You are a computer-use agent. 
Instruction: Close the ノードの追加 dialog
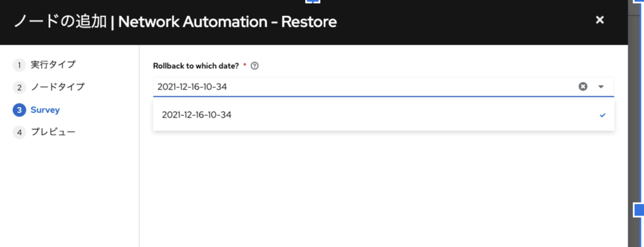pos(600,20)
